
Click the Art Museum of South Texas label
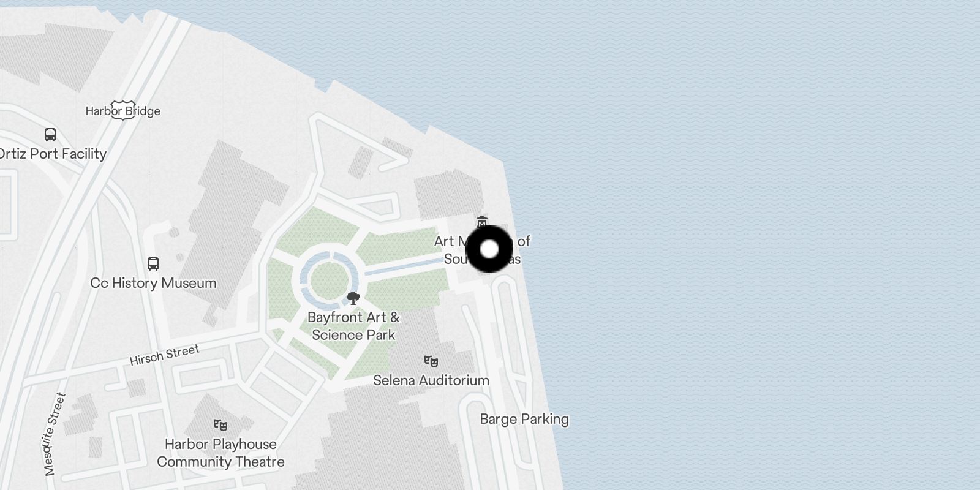482,250
